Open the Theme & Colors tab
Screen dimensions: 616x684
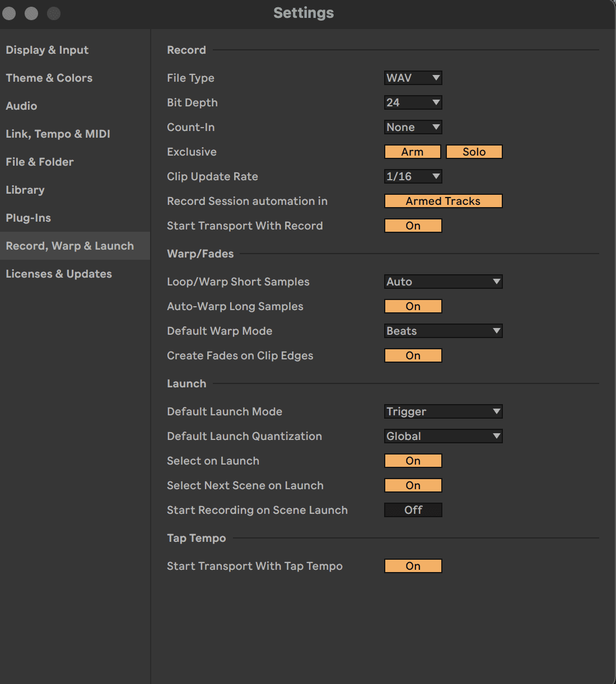[x=49, y=78]
